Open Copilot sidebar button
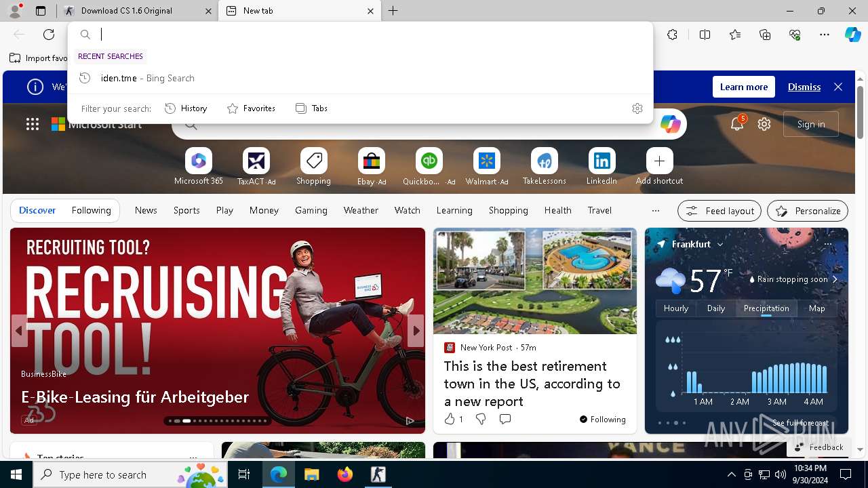The image size is (868, 488). (x=852, y=35)
